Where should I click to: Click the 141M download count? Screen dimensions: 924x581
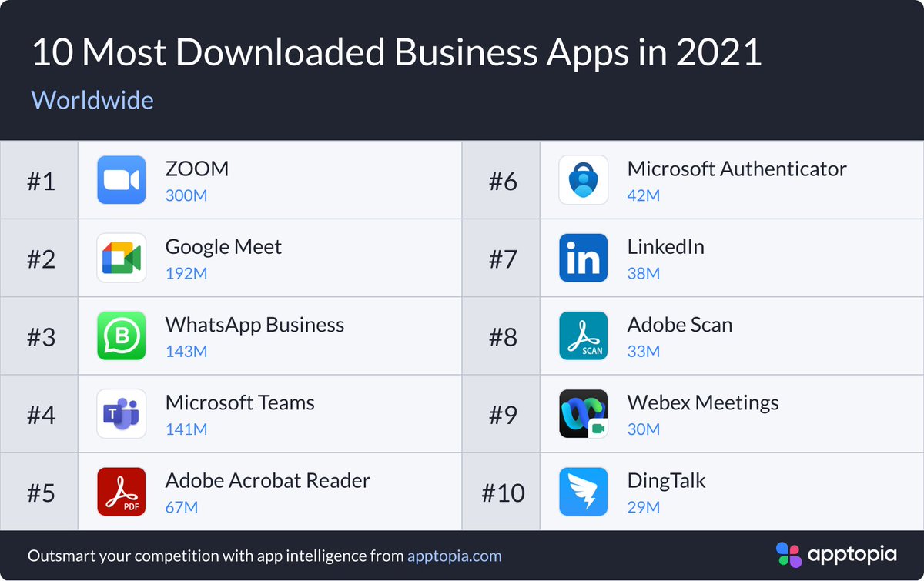click(x=186, y=429)
